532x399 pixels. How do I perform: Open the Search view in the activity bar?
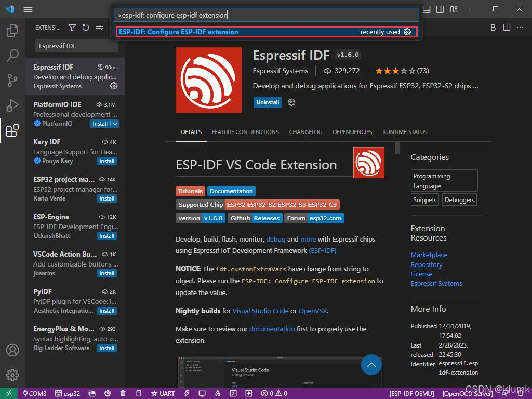[12, 55]
